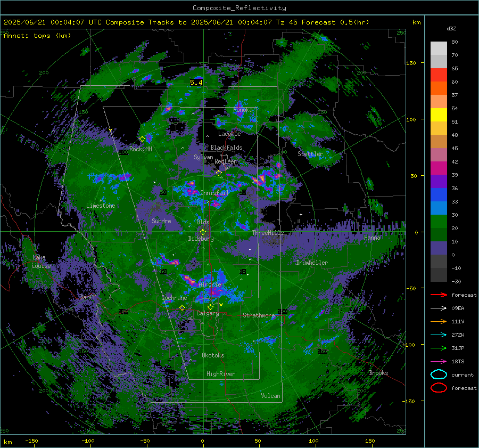
Task: Select the red 60-65 dBZ swatch
Action: tap(439, 75)
